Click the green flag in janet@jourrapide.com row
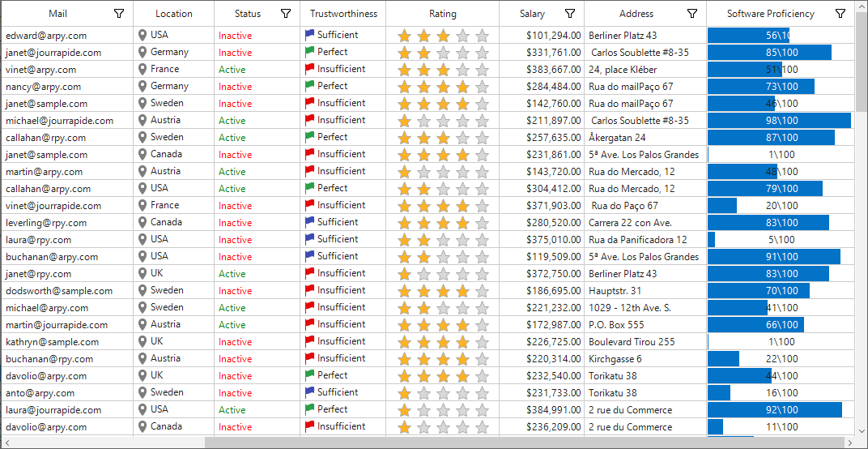Image resolution: width=868 pixels, height=449 pixels. 310,52
